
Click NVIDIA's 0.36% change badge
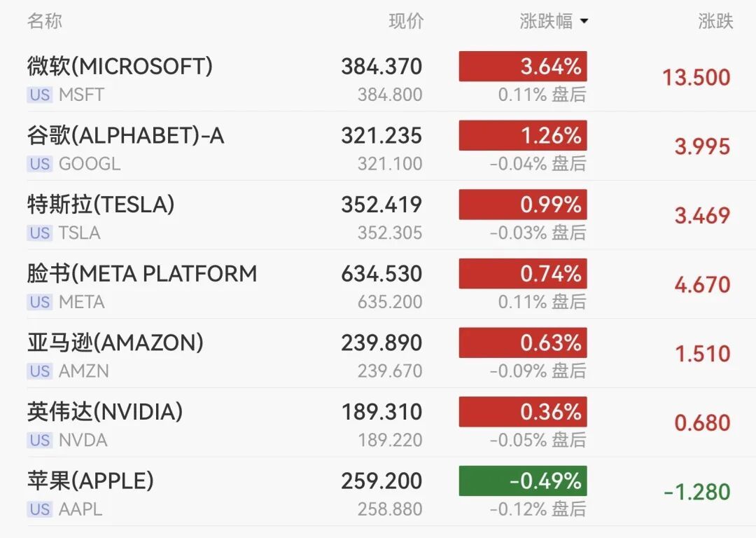click(x=523, y=412)
